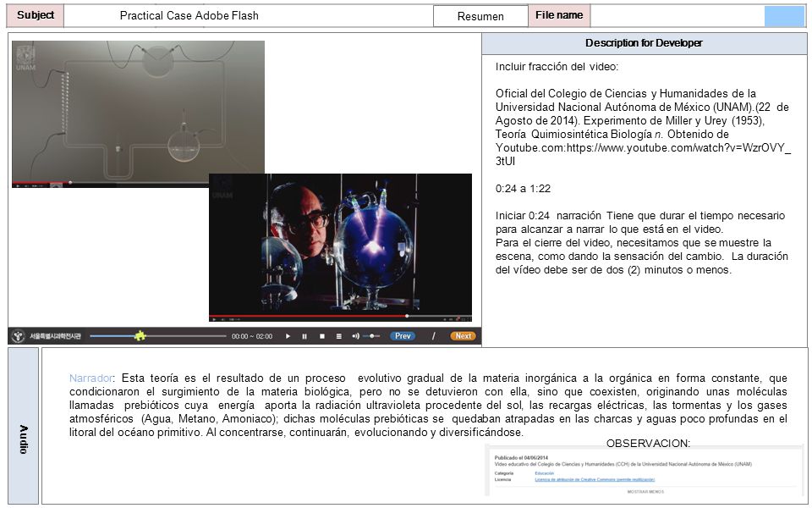Click the Educación category link
Image resolution: width=812 pixels, height=508 pixels.
click(544, 473)
